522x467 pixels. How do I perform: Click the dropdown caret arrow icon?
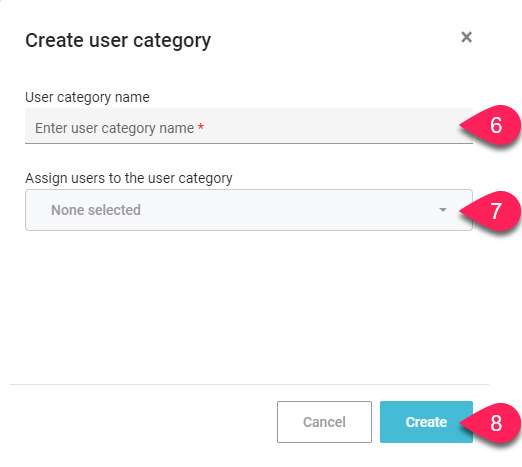click(x=443, y=210)
